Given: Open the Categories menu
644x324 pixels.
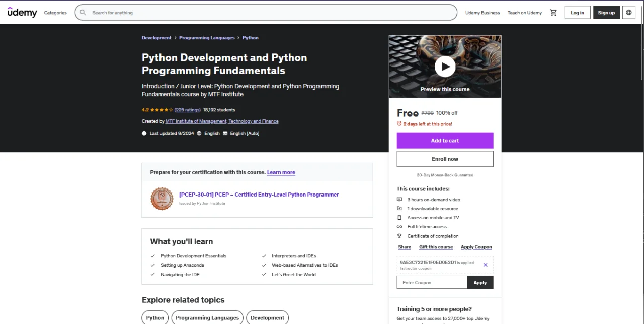Looking at the screenshot, I should 55,13.
